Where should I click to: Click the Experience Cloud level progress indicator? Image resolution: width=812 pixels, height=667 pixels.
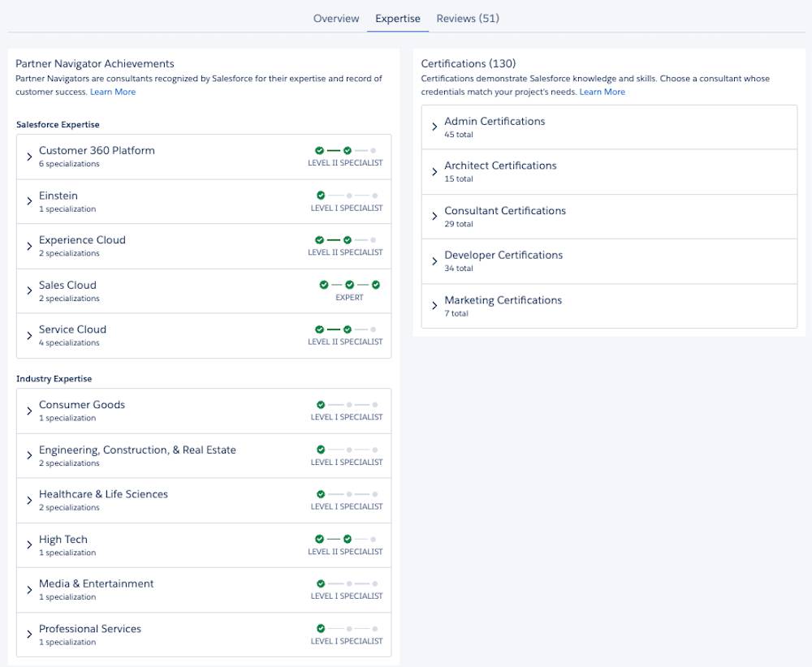345,240
